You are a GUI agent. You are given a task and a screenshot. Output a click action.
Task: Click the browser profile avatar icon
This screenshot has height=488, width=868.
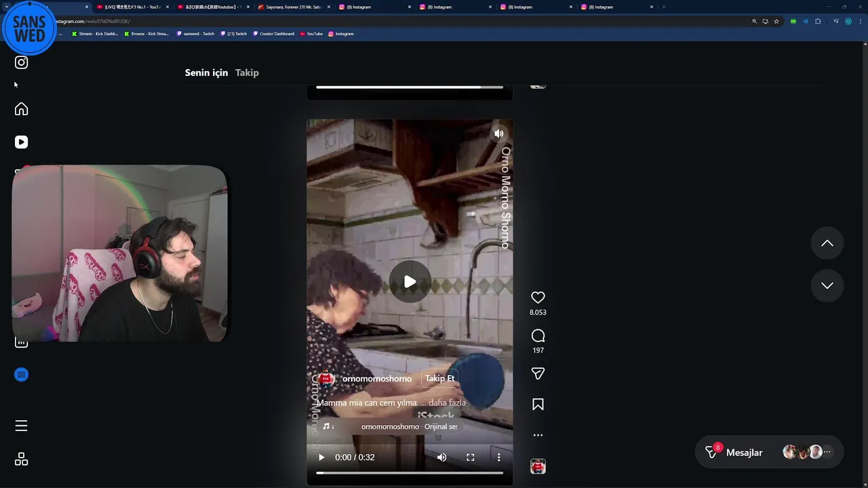click(848, 21)
